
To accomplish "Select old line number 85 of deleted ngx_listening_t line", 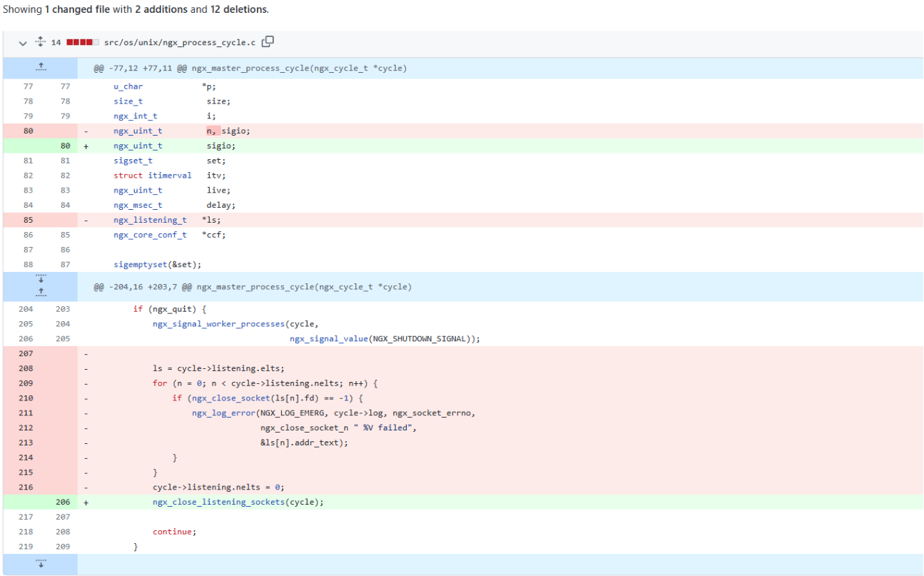I will 28,220.
